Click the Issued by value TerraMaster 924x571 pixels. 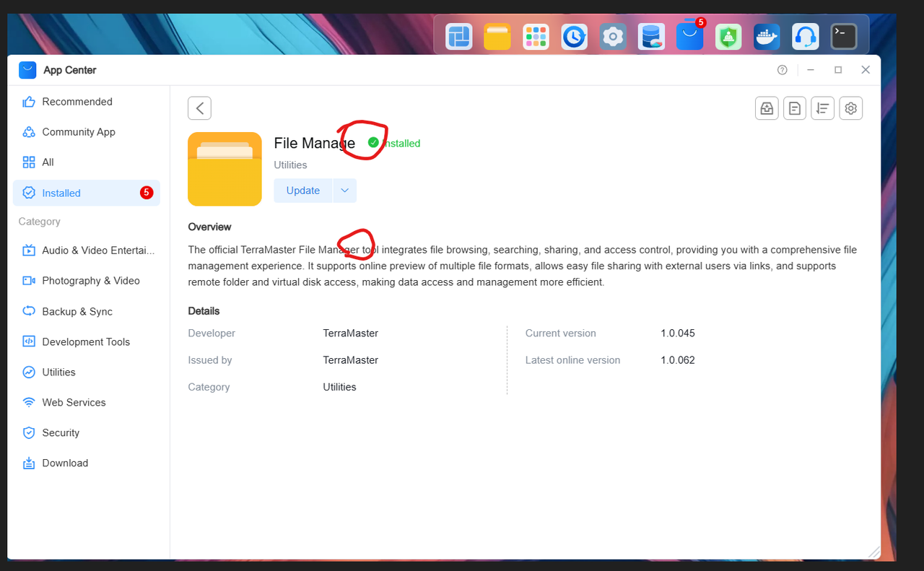pyautogui.click(x=351, y=360)
